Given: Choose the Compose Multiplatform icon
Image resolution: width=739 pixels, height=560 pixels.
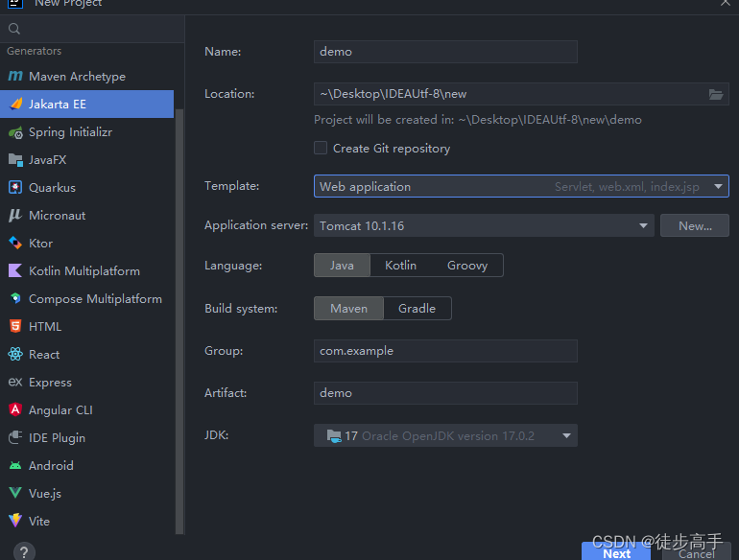Looking at the screenshot, I should click(x=15, y=298).
